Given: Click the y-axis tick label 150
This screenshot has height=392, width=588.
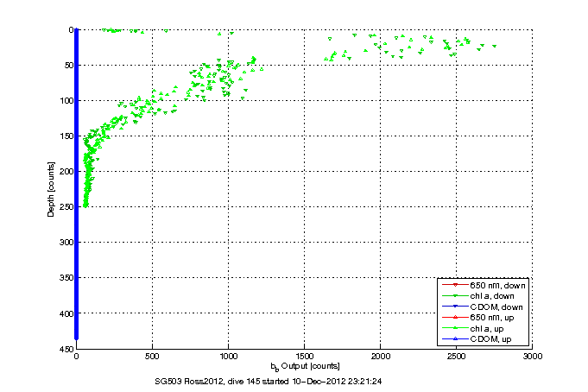Looking at the screenshot, I should 66,136.
